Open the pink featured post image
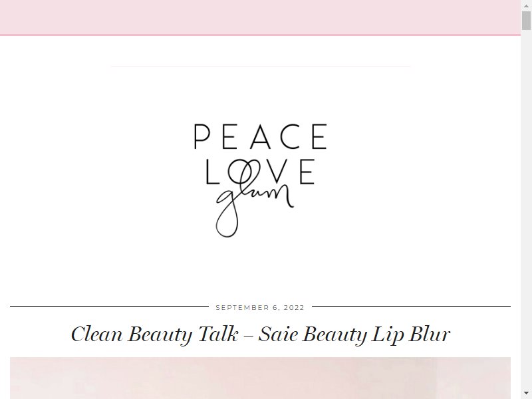The image size is (532, 399). (260, 378)
